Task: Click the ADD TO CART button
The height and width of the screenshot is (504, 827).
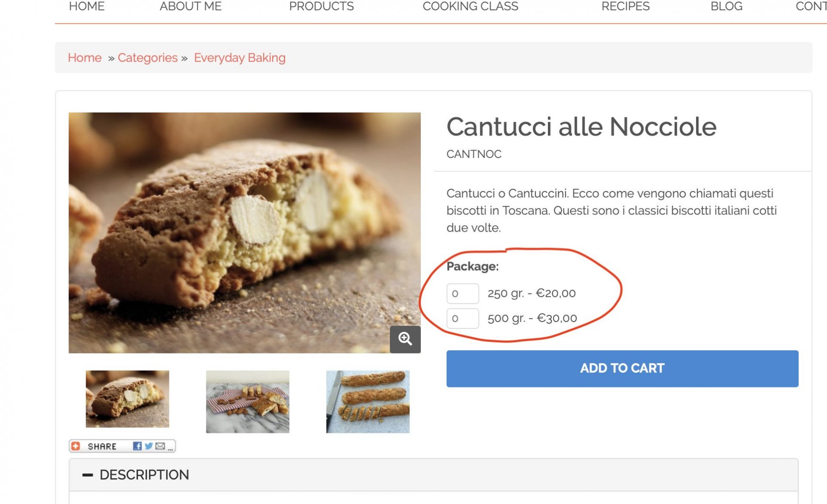Action: click(x=622, y=368)
